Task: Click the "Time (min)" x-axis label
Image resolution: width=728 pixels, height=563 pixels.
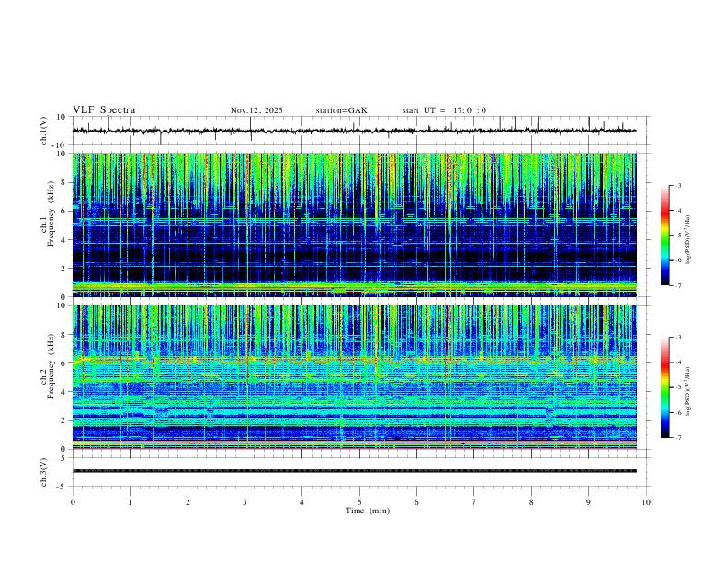Action: click(368, 511)
